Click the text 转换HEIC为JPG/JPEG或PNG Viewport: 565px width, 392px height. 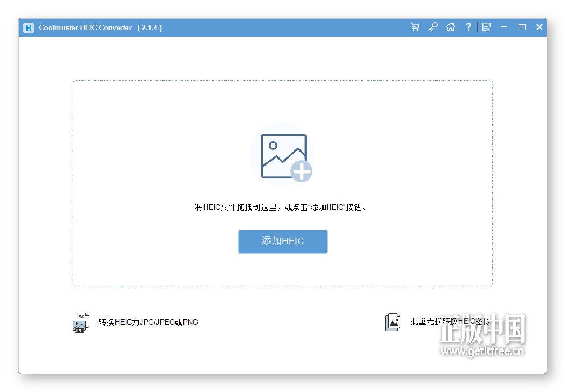(148, 322)
